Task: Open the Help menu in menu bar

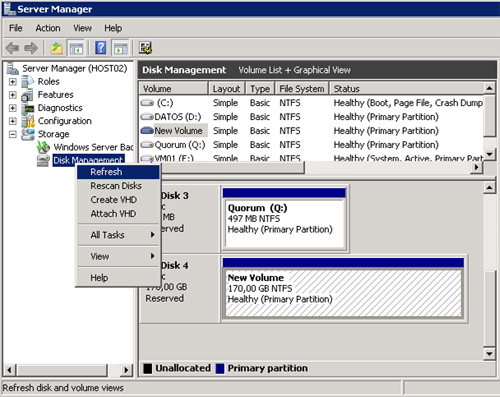Action: point(113,28)
